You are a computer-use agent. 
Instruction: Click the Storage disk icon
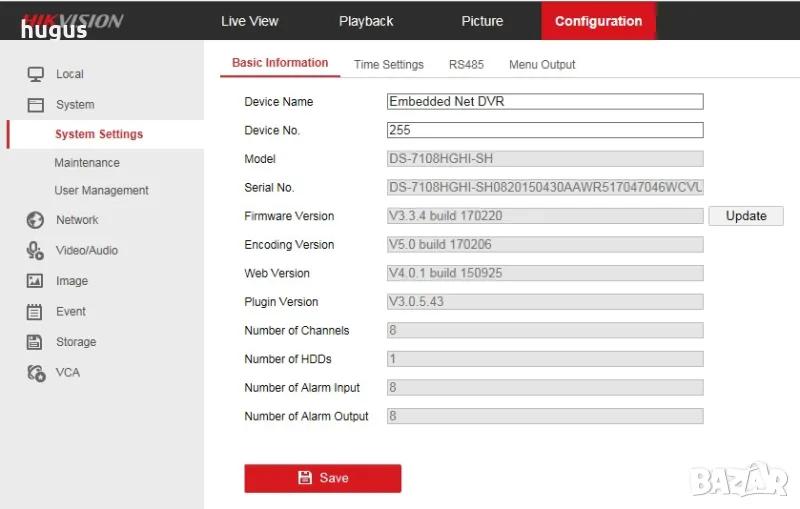(36, 342)
